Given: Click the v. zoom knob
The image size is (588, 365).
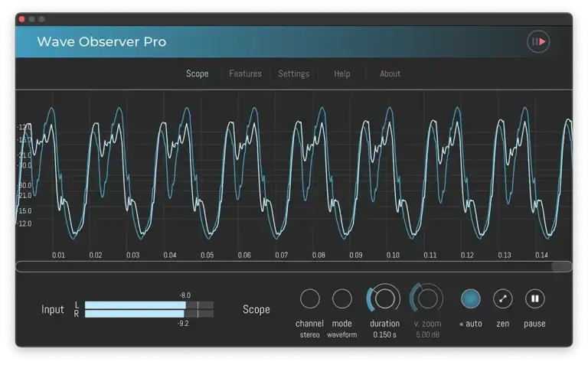Looking at the screenshot, I should coord(427,298).
